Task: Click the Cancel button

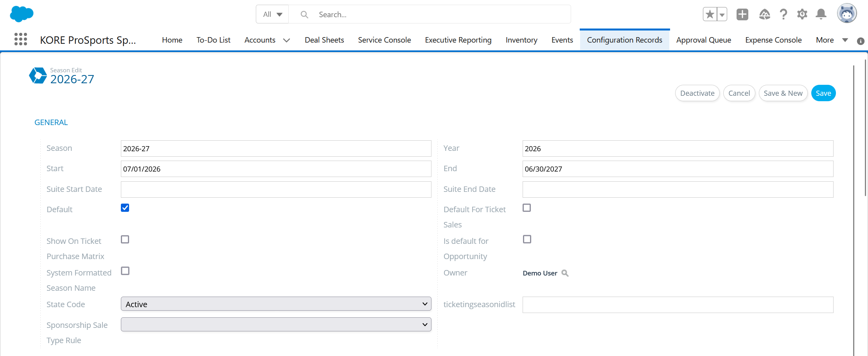Action: 739,93
